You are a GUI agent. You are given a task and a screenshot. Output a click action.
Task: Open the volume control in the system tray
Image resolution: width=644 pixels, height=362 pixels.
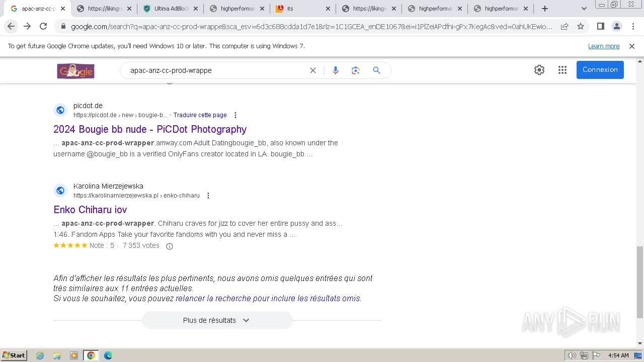pos(572,355)
